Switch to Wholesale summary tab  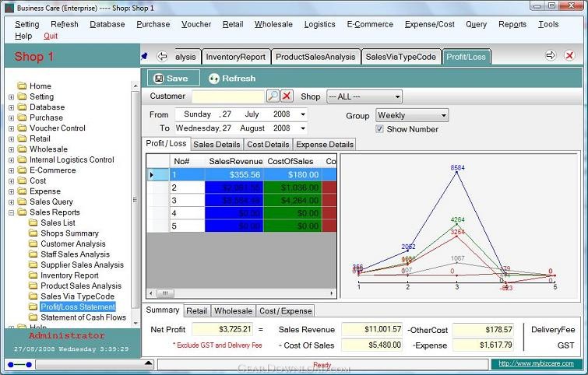click(233, 311)
